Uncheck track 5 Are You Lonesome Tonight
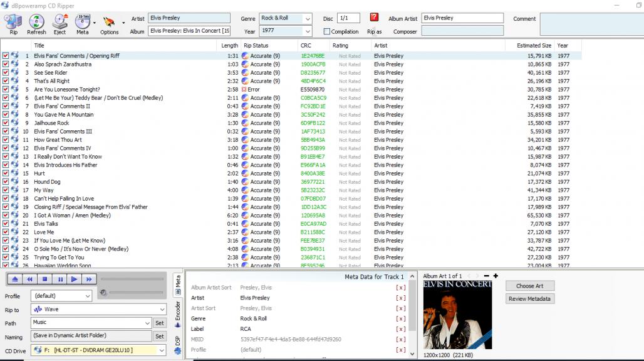This screenshot has width=644, height=361. point(6,90)
